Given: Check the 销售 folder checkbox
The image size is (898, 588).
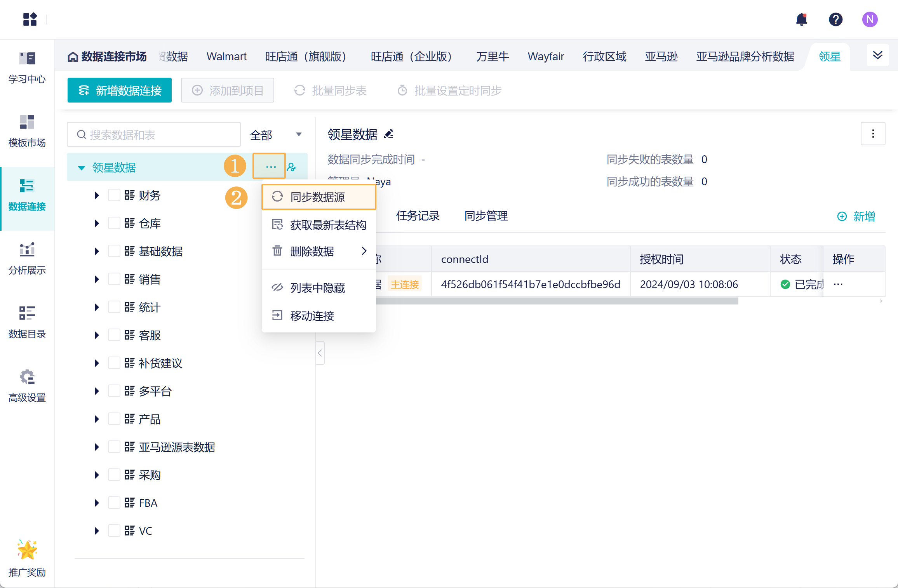Looking at the screenshot, I should click(x=114, y=279).
